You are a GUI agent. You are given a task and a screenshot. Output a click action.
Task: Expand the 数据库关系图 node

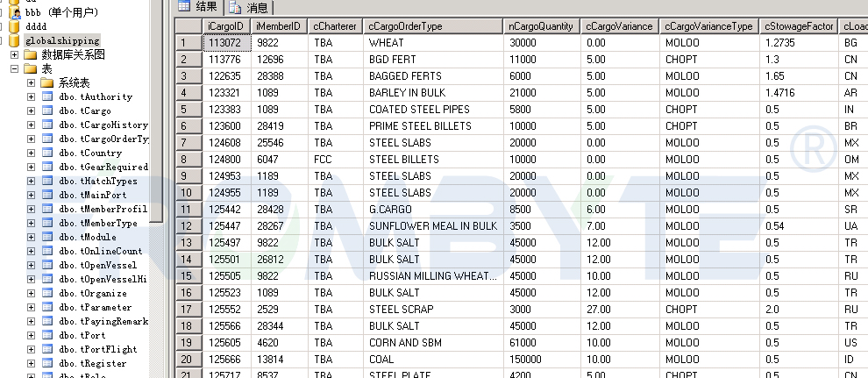pos(15,54)
